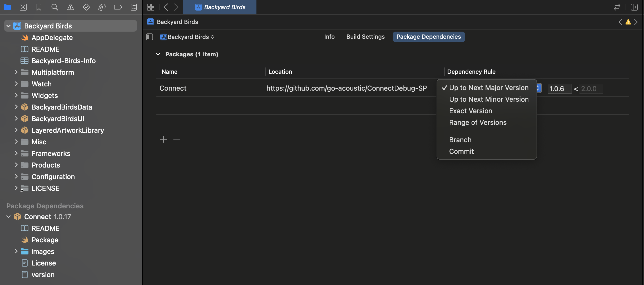Expand the BackyardBirdsUI package
This screenshot has width=644, height=285.
pyautogui.click(x=16, y=119)
